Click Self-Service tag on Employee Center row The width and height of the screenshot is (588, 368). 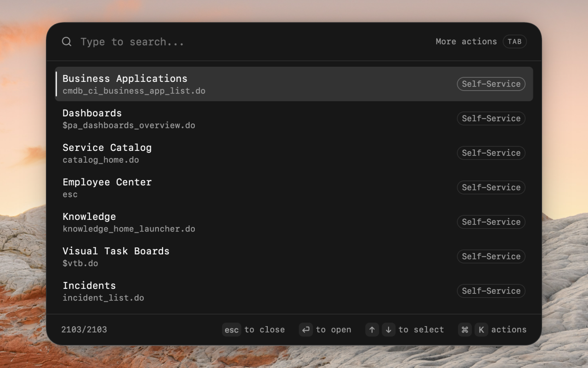click(x=491, y=187)
